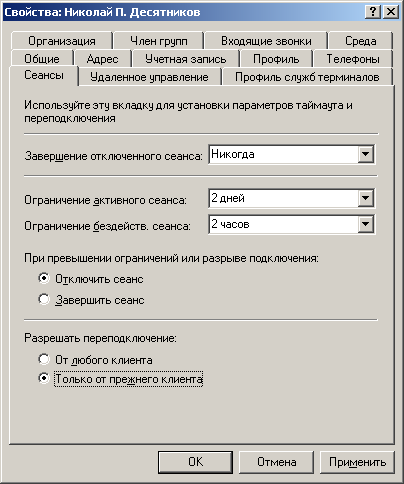Expand the Завершение отключенного сеанса dropdown
The width and height of the screenshot is (404, 484).
point(366,154)
